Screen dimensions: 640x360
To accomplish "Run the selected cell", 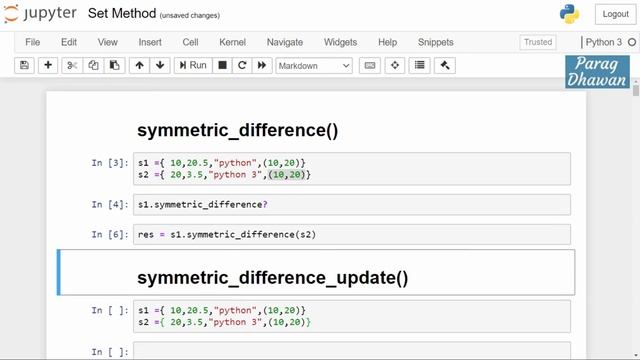I will tap(193, 65).
